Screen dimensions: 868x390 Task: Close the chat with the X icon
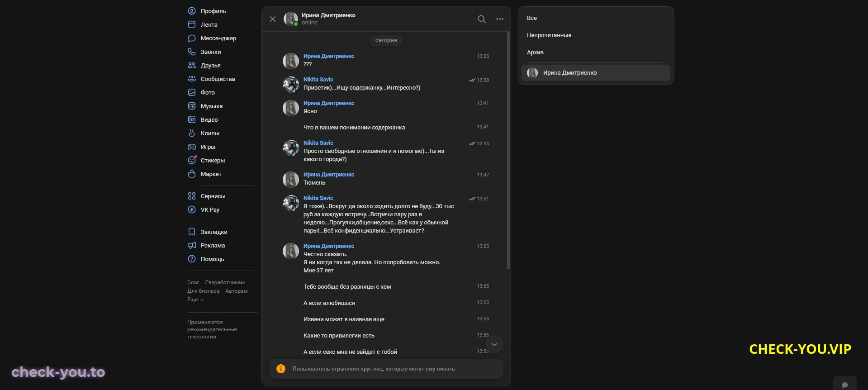click(273, 19)
